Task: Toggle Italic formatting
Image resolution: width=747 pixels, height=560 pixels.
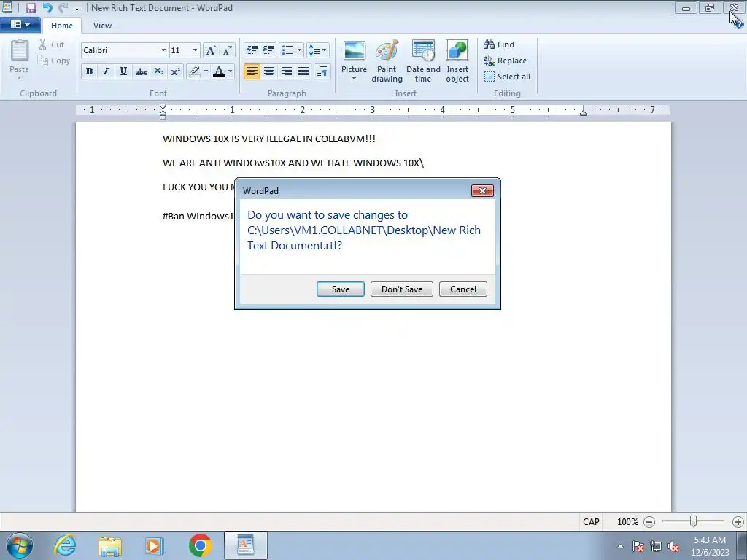Action: click(x=106, y=71)
